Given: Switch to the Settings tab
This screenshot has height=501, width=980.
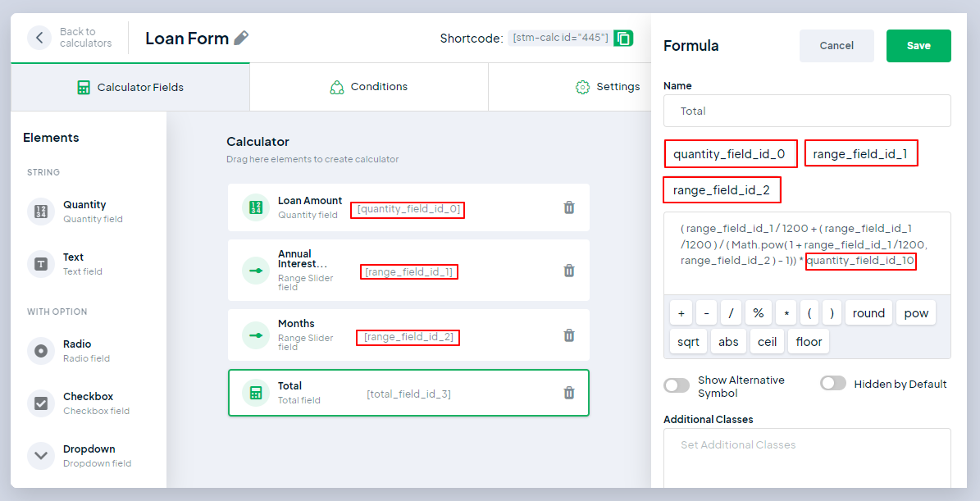Looking at the screenshot, I should [x=608, y=87].
